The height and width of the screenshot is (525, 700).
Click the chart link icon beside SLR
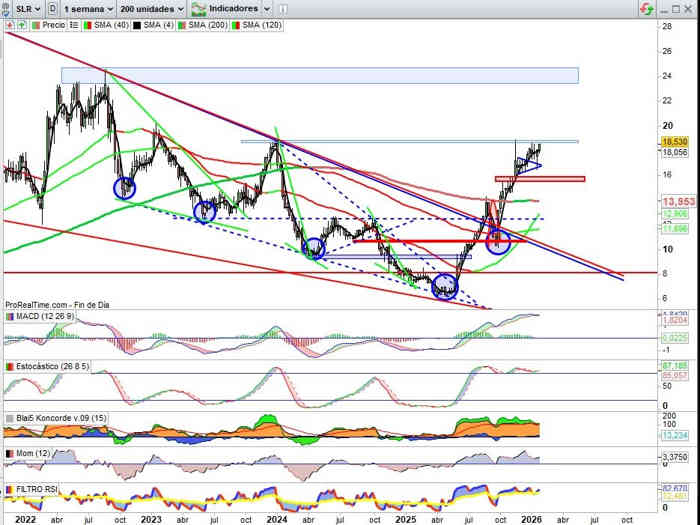7,8
